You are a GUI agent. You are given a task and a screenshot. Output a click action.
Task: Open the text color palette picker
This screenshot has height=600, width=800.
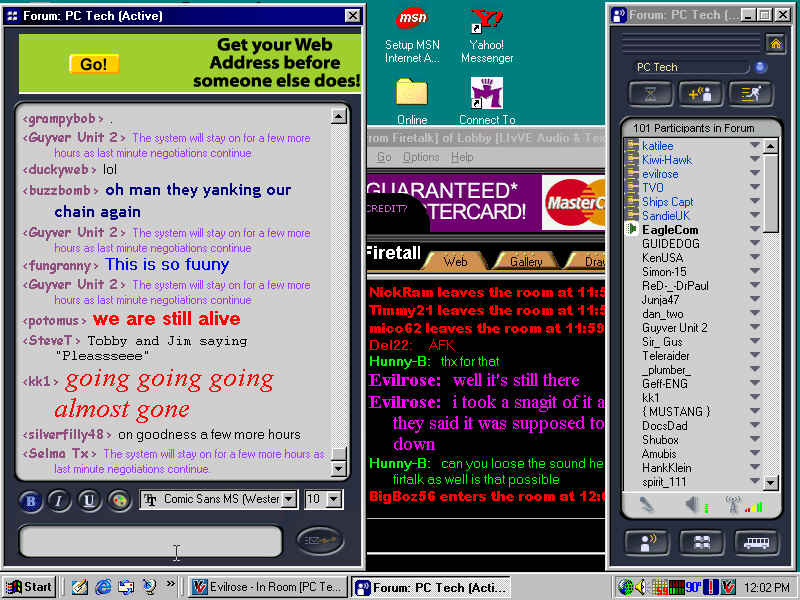119,500
